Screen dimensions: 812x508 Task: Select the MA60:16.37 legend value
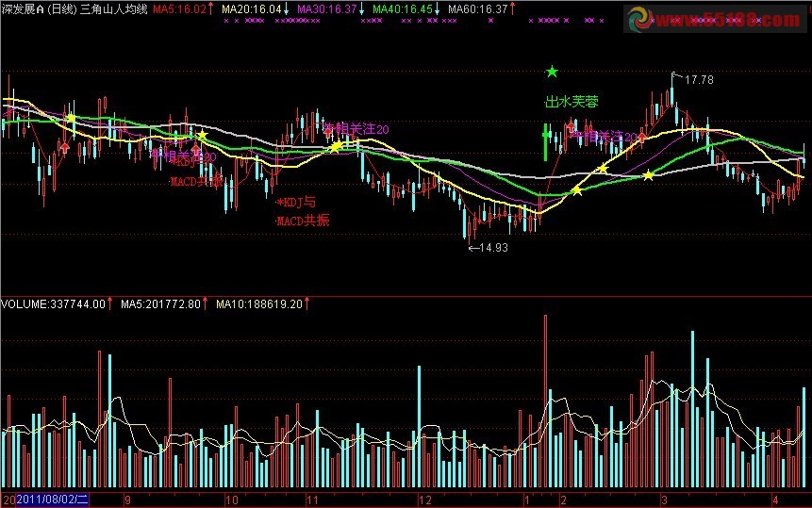click(x=477, y=8)
